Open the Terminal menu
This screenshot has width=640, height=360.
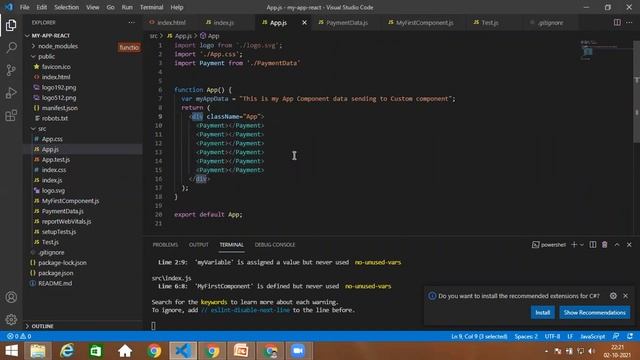(x=151, y=7)
